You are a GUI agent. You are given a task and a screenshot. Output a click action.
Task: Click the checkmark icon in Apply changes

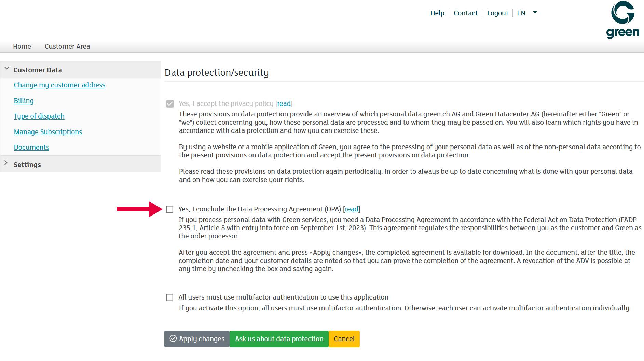(173, 338)
